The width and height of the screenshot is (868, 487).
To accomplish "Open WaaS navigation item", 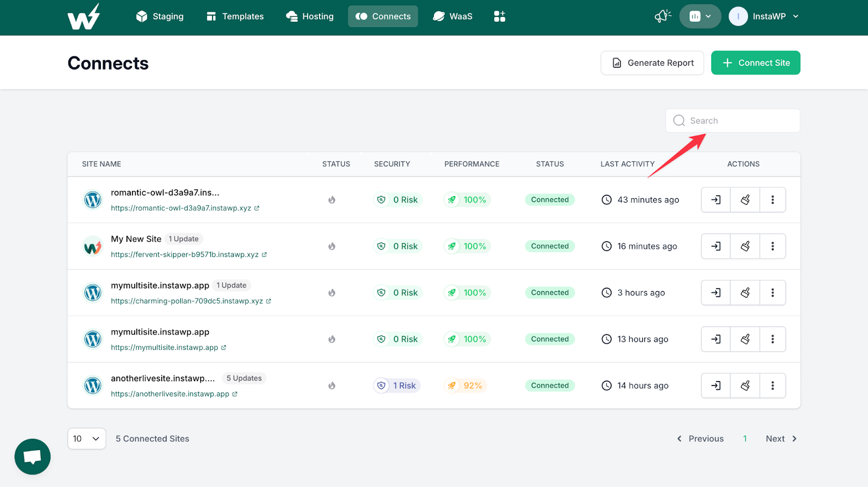I will [453, 16].
